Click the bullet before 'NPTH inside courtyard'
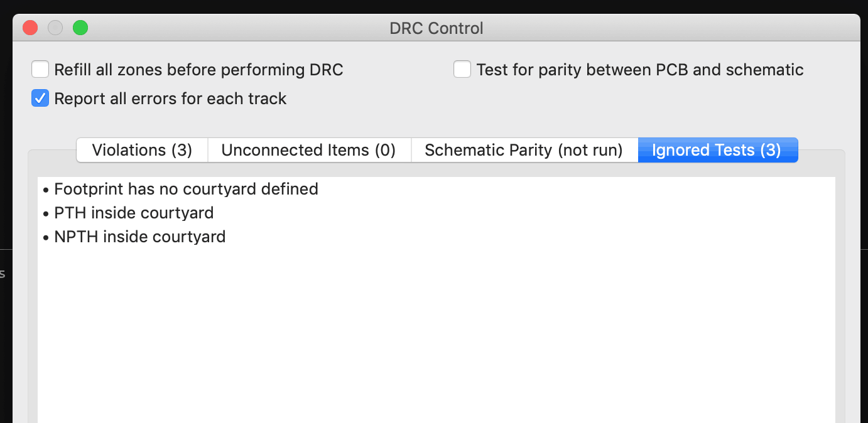 [46, 237]
